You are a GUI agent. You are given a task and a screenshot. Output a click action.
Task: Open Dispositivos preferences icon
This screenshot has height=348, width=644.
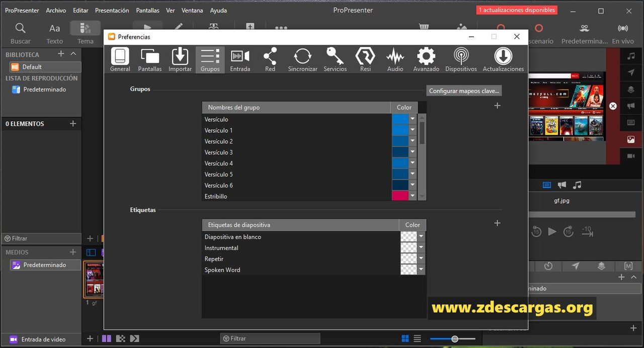461,59
